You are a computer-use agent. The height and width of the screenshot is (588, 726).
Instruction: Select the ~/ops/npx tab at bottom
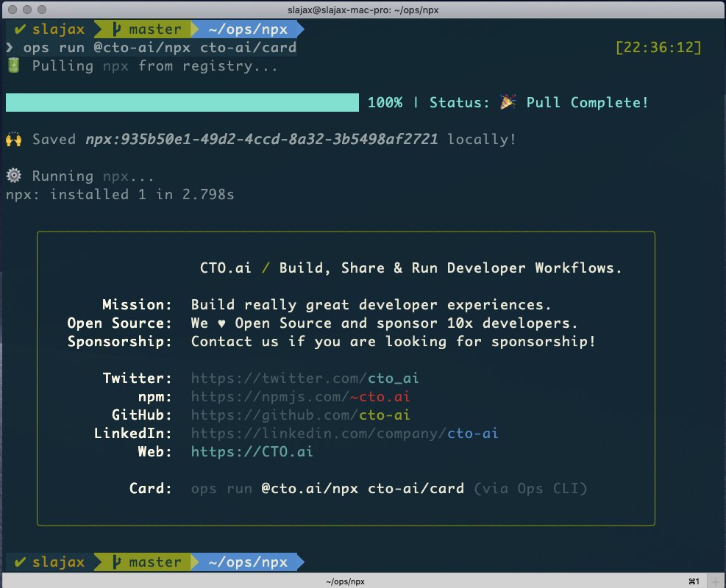[x=345, y=581]
